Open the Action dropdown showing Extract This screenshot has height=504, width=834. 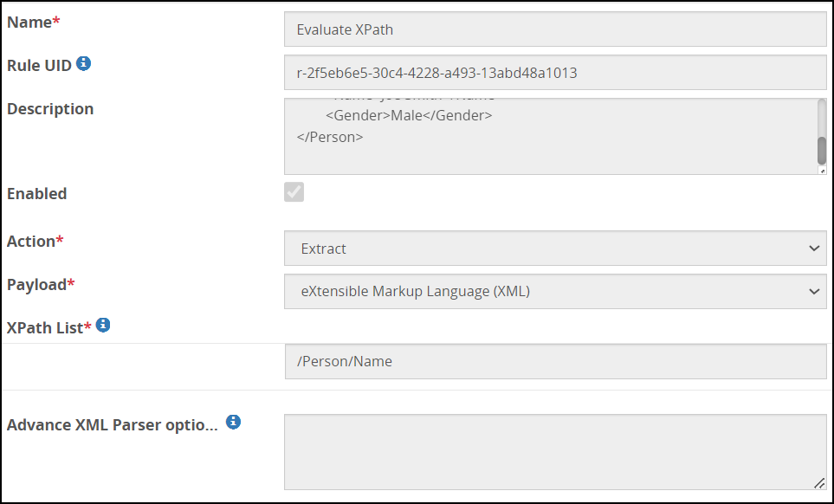pos(555,249)
